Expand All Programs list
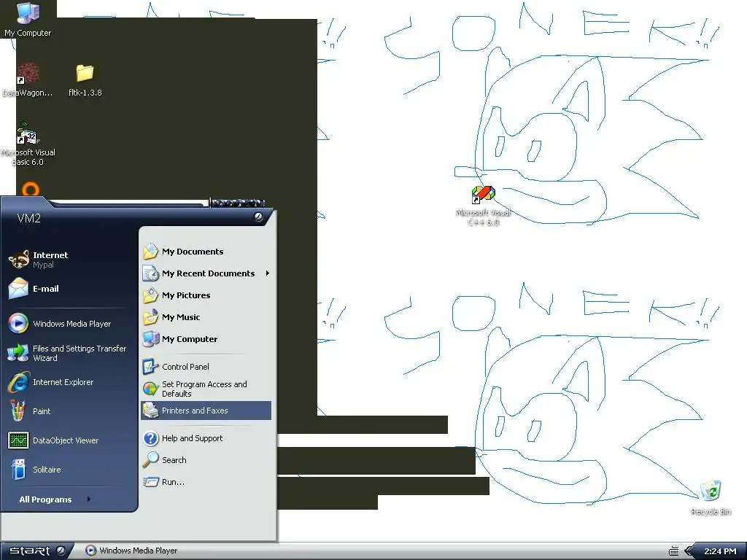This screenshot has width=747, height=560. (x=55, y=499)
